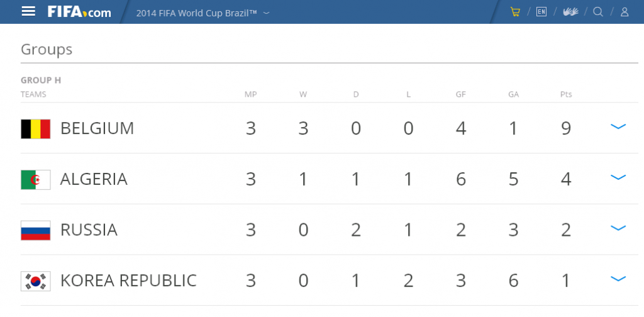Open the BELGIUM team link
The width and height of the screenshot is (644, 317).
coord(97,128)
